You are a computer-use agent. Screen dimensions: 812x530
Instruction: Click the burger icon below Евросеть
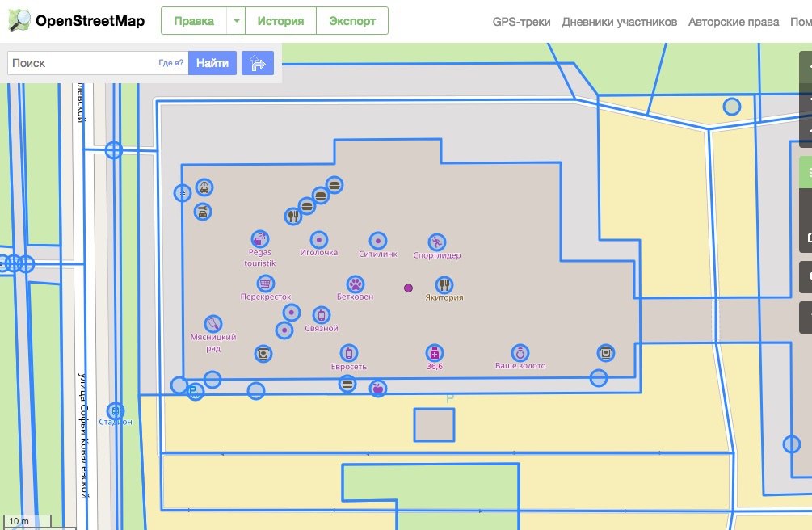347,384
